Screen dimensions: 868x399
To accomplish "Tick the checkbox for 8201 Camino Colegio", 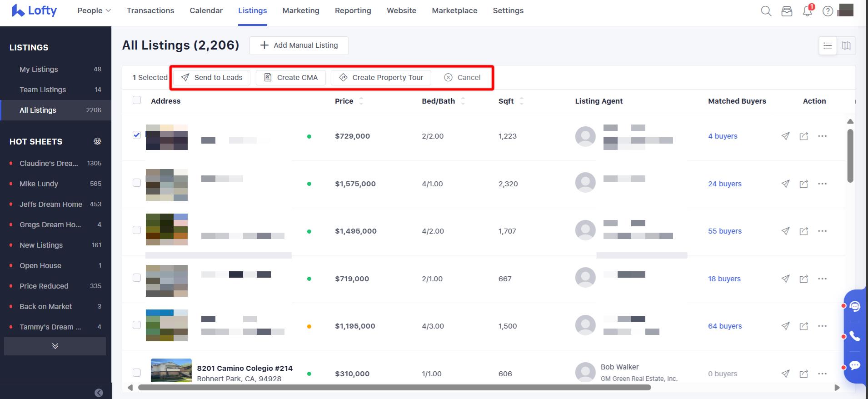I will (x=137, y=373).
